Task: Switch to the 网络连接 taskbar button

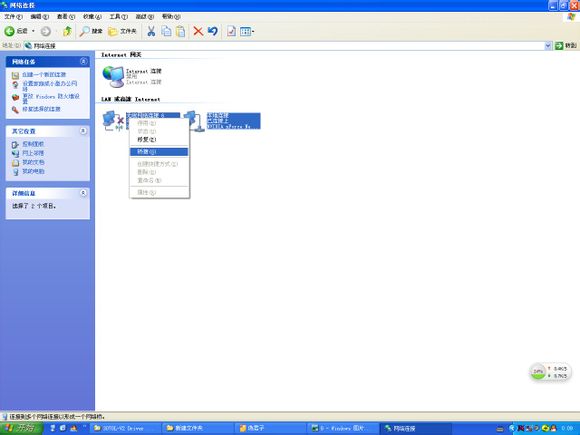Action: click(x=416, y=428)
